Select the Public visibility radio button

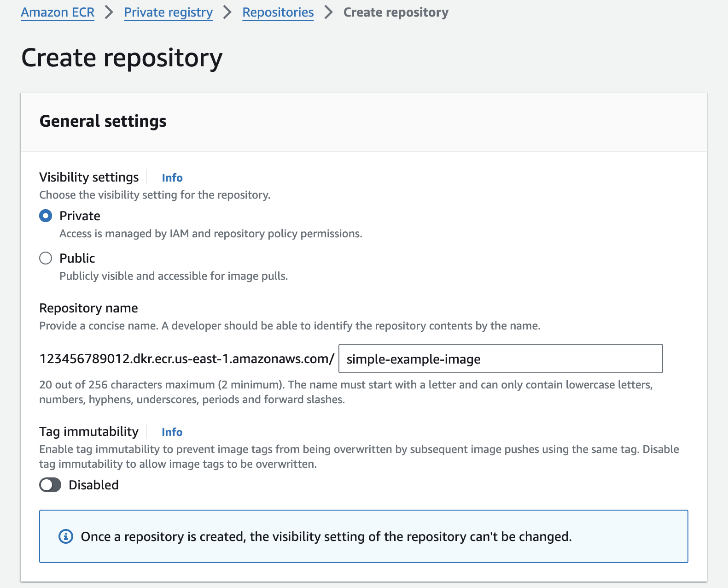click(46, 258)
